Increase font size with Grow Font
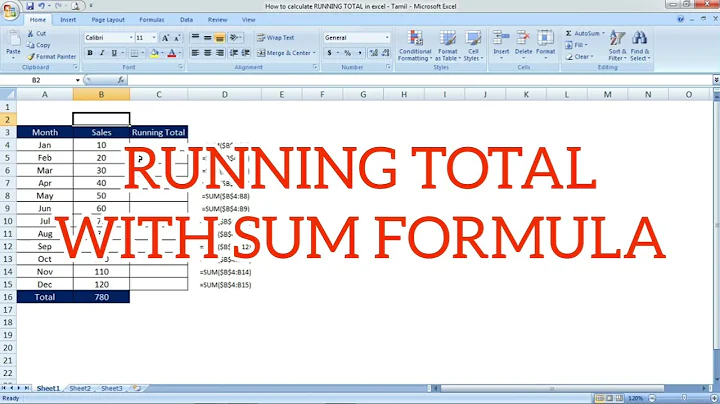The height and width of the screenshot is (404, 720). tap(165, 38)
